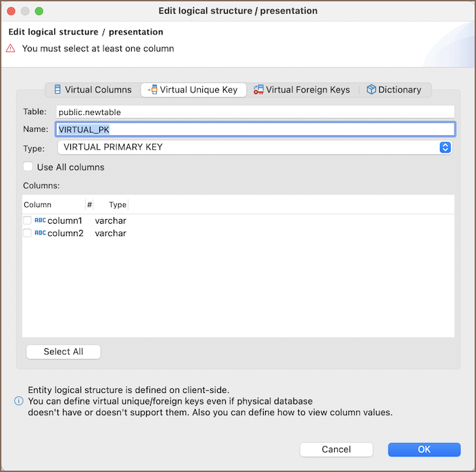This screenshot has height=472, width=476.
Task: Click the Cancel button
Action: pos(336,449)
